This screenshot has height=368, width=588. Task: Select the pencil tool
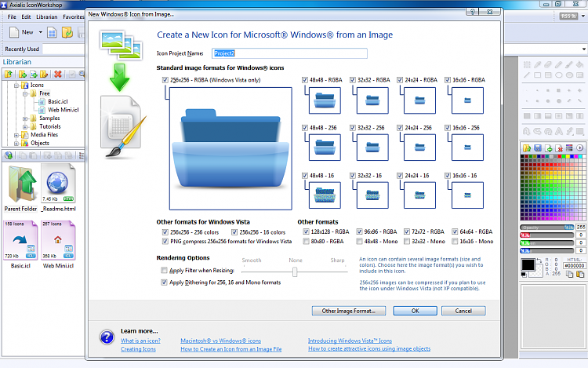(558, 64)
